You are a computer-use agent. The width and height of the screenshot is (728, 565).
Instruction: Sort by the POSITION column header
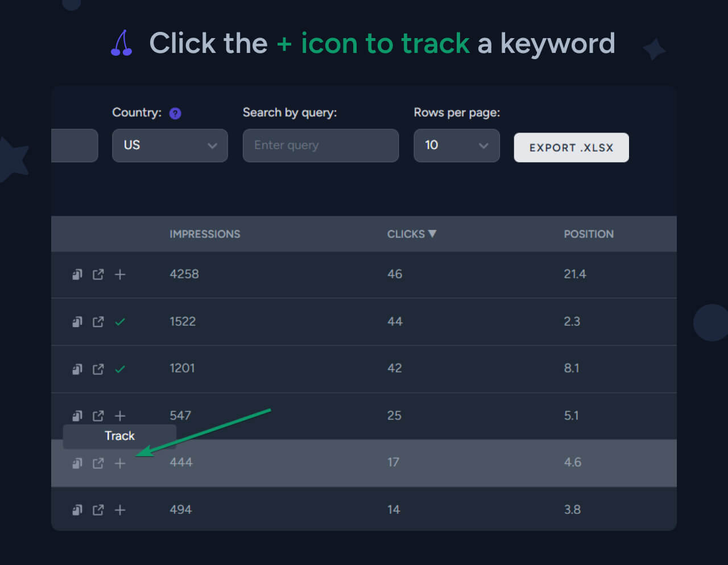589,234
